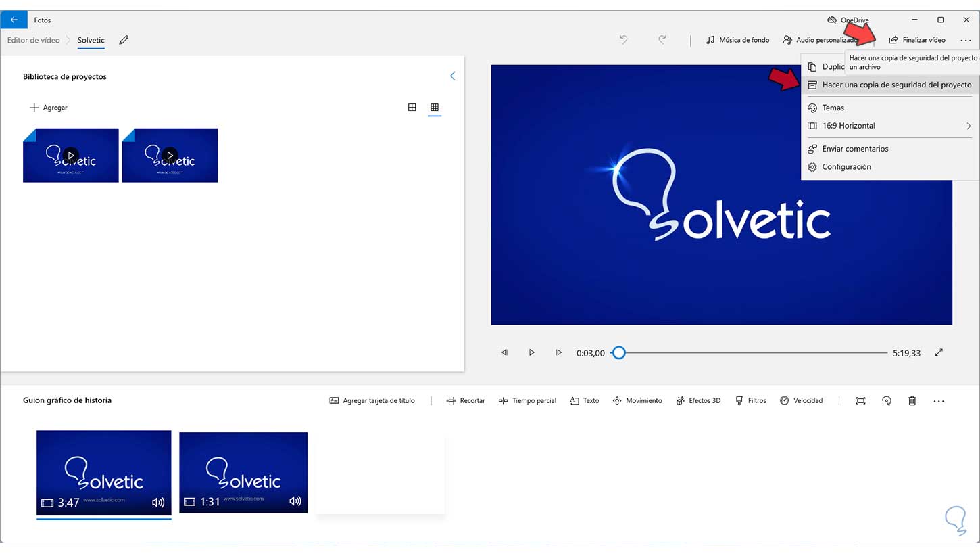Step forward one frame in preview

[x=558, y=352]
